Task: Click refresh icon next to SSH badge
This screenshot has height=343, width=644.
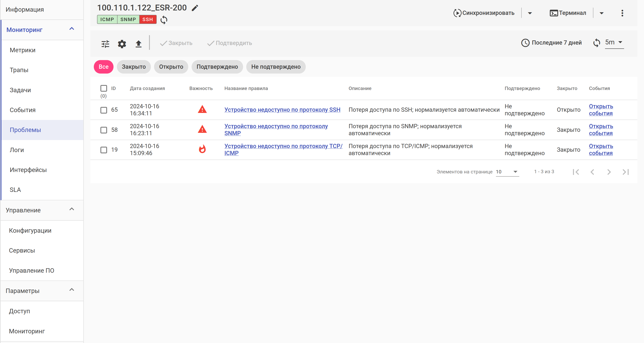Action: coord(164,20)
